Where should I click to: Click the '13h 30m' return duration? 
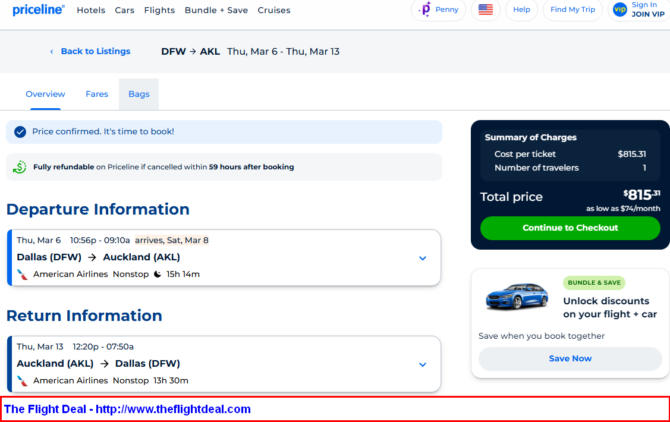pos(171,381)
